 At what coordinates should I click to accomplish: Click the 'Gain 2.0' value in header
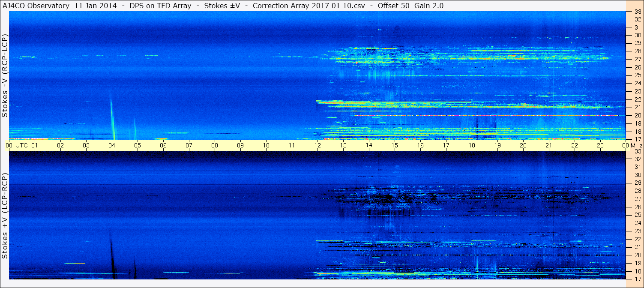[x=429, y=6]
